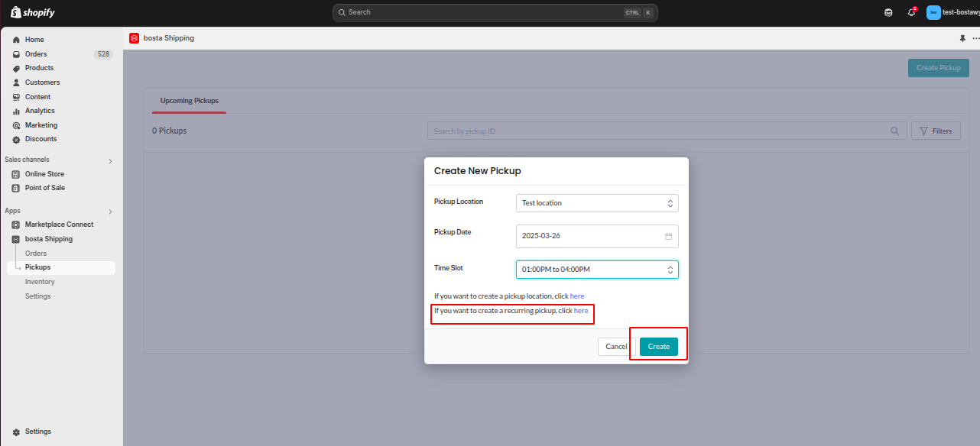Image resolution: width=980 pixels, height=446 pixels.
Task: Click the Orders inbox icon
Action: point(16,54)
